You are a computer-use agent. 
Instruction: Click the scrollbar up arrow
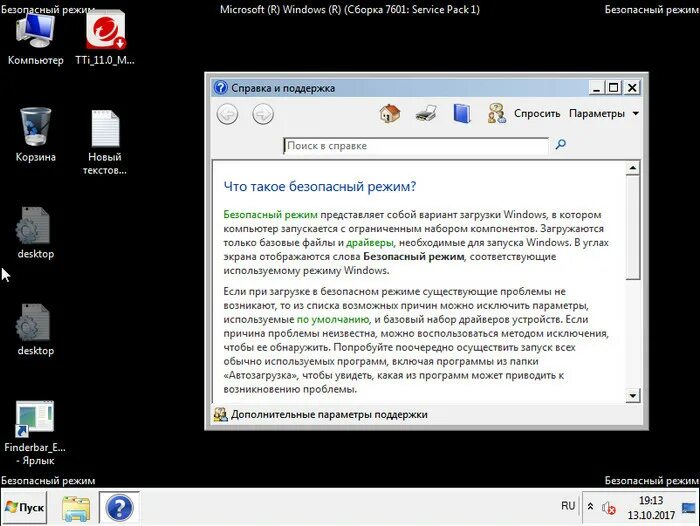pyautogui.click(x=633, y=168)
